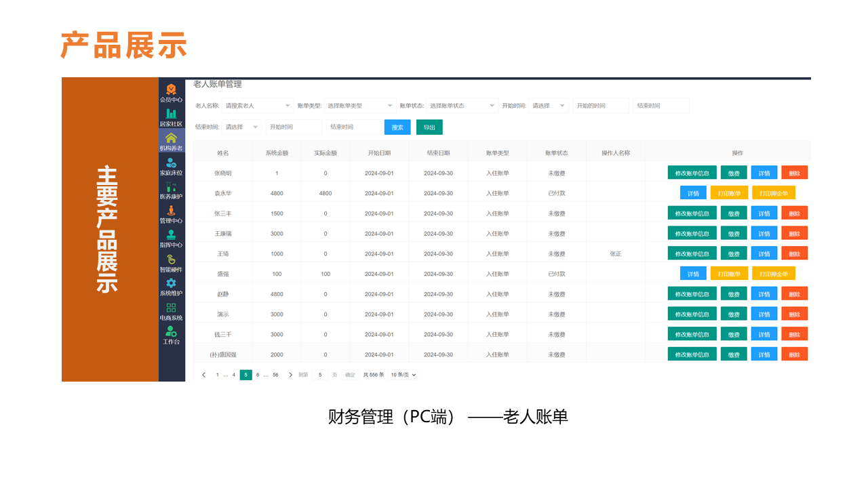Image resolution: width=868 pixels, height=488 pixels.
Task: Open the 账单类型 dropdown
Action: [x=359, y=106]
